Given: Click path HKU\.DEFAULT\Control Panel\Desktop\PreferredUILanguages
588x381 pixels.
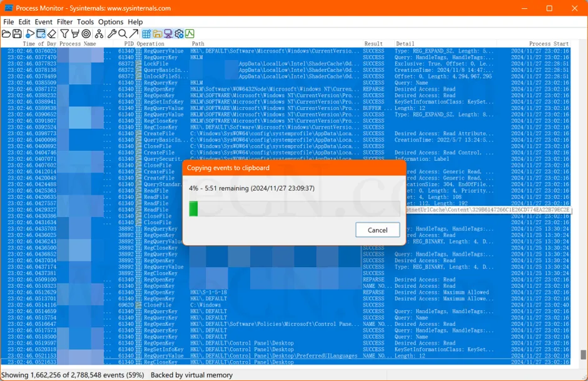Looking at the screenshot, I should click(x=274, y=355).
